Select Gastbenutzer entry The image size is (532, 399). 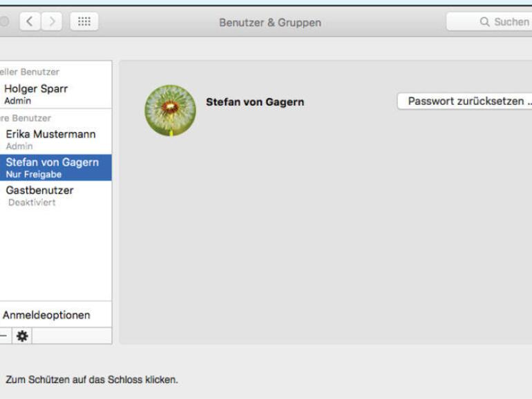click(x=56, y=195)
